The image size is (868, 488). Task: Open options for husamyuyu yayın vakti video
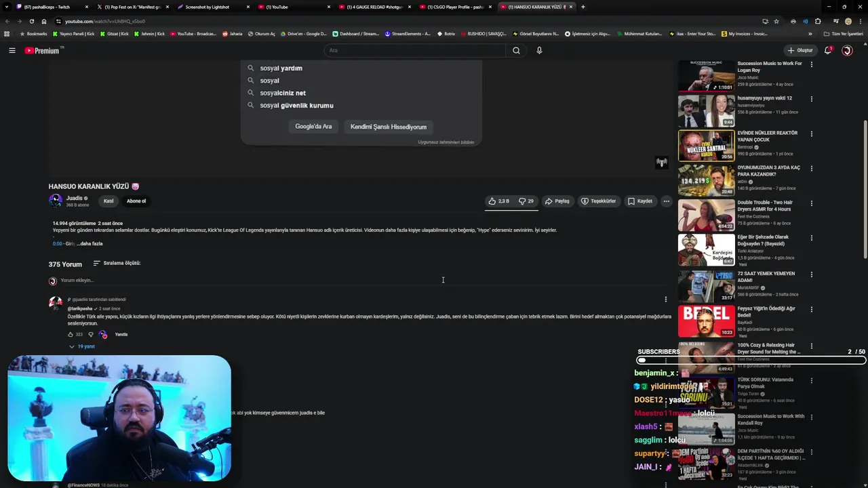811,99
